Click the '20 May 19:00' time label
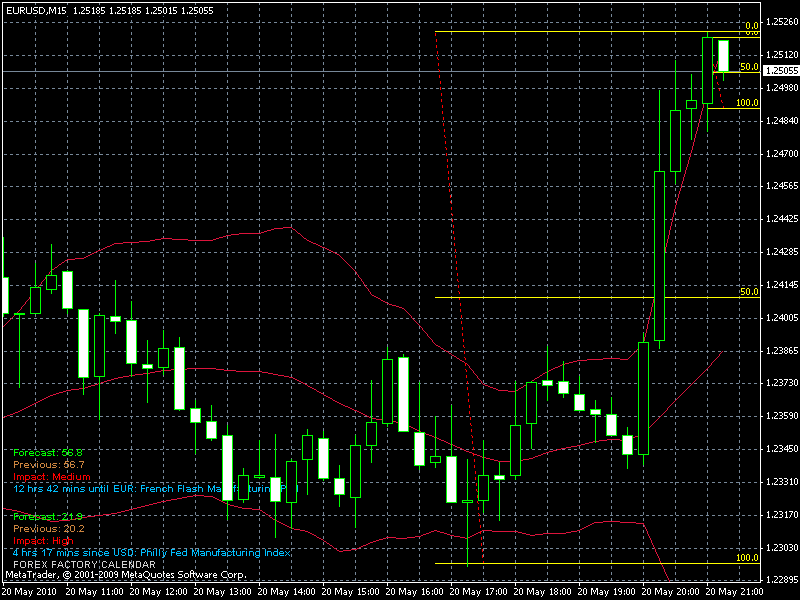The image size is (800, 600). click(606, 592)
